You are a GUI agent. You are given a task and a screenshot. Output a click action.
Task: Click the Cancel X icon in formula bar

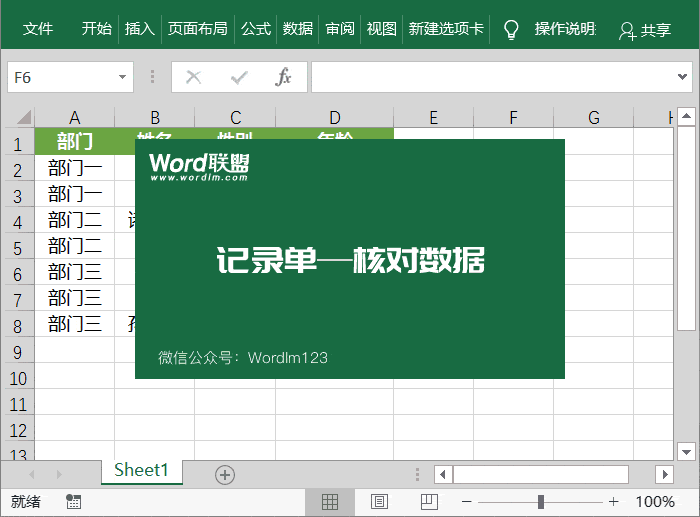[x=194, y=77]
